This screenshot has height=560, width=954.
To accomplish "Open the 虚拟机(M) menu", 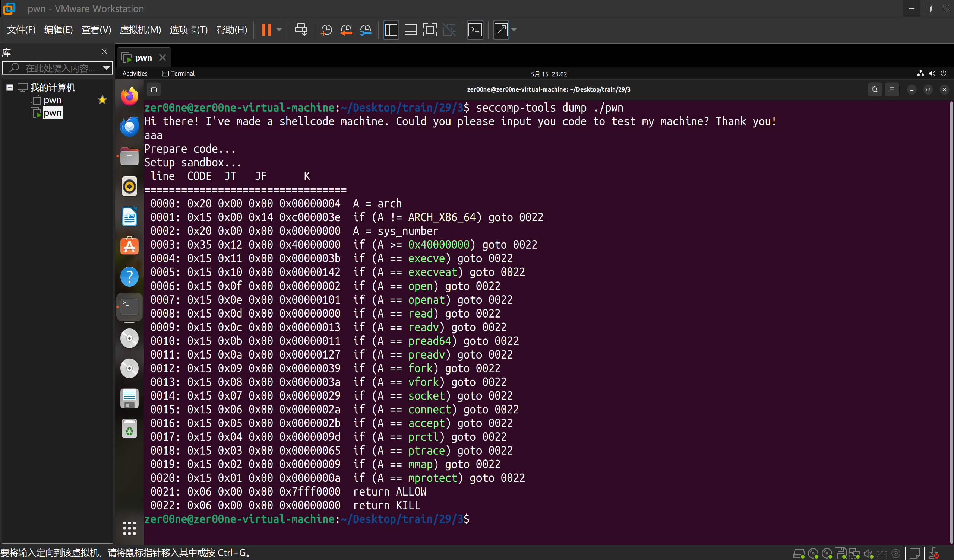I will click(140, 29).
